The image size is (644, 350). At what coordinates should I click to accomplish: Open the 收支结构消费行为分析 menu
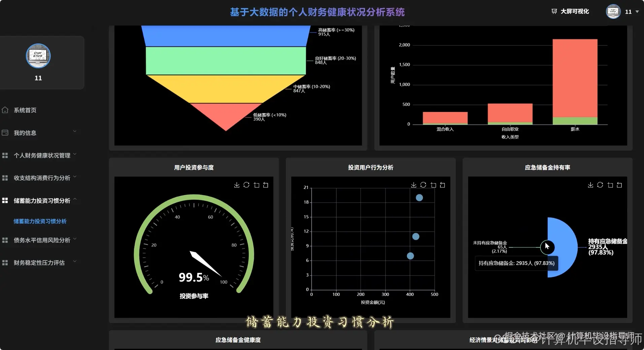point(42,178)
